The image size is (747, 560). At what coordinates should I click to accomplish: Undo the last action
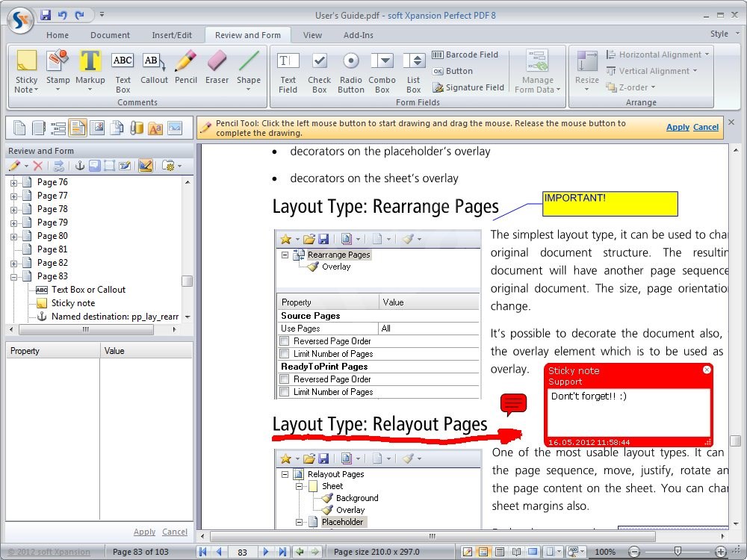point(63,15)
